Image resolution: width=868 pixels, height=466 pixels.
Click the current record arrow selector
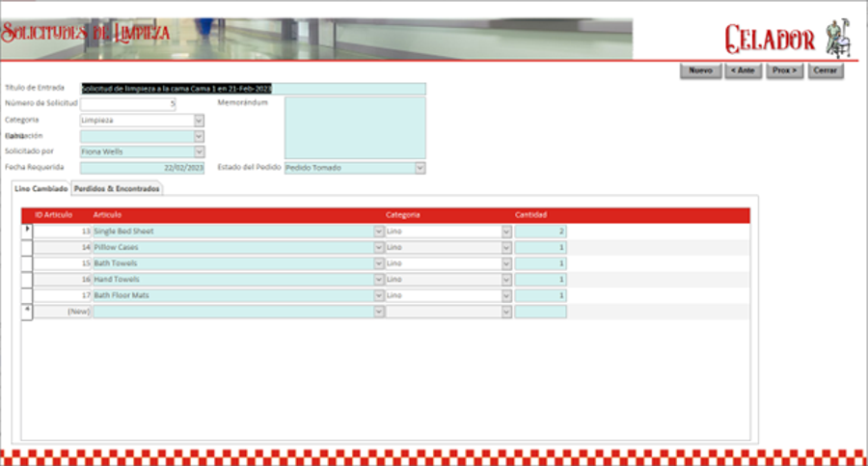[27, 232]
